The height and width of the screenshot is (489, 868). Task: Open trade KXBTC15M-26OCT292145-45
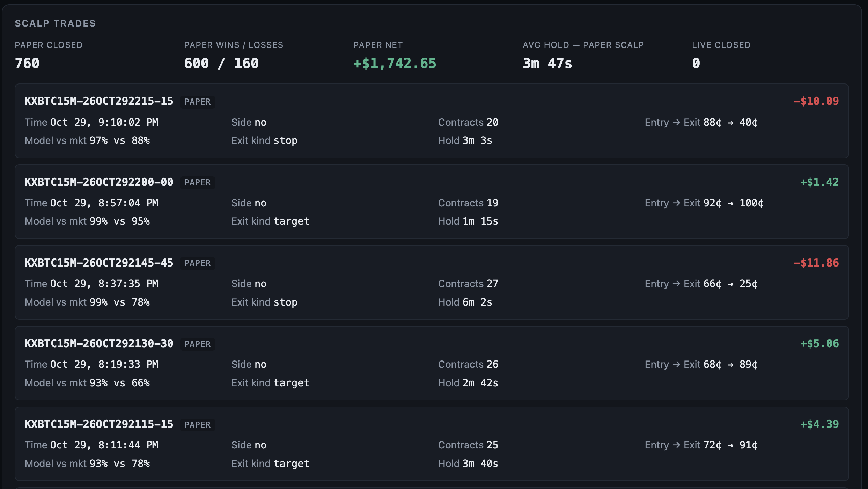(99, 263)
